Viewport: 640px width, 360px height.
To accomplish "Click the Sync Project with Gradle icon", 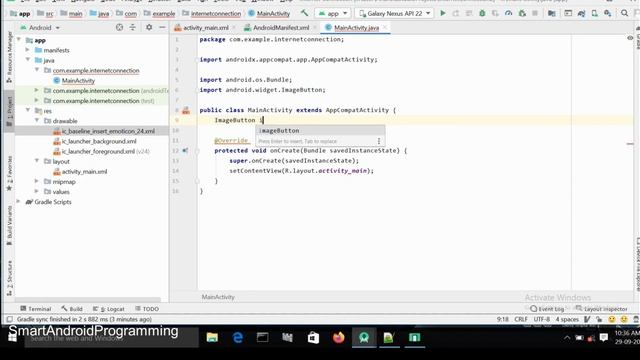I will (x=581, y=13).
